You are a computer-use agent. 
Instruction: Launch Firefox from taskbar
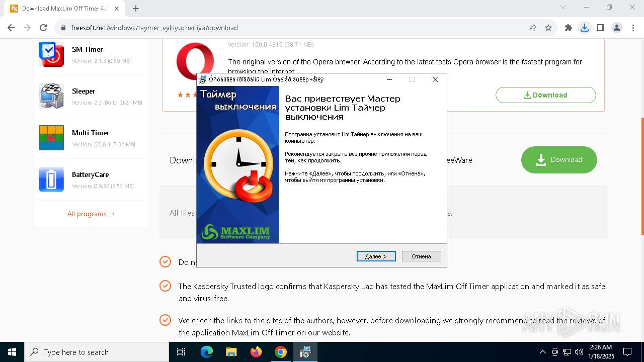[256, 352]
